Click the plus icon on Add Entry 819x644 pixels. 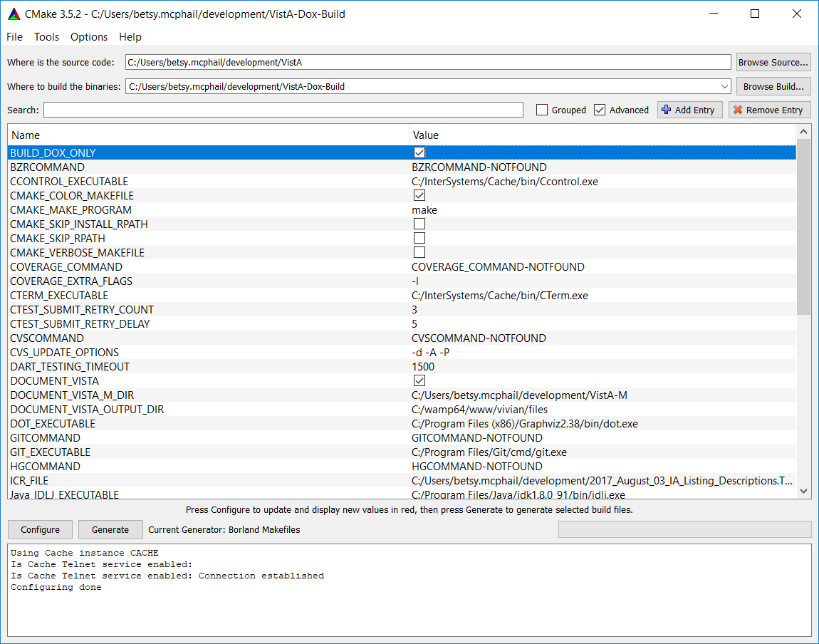[666, 110]
